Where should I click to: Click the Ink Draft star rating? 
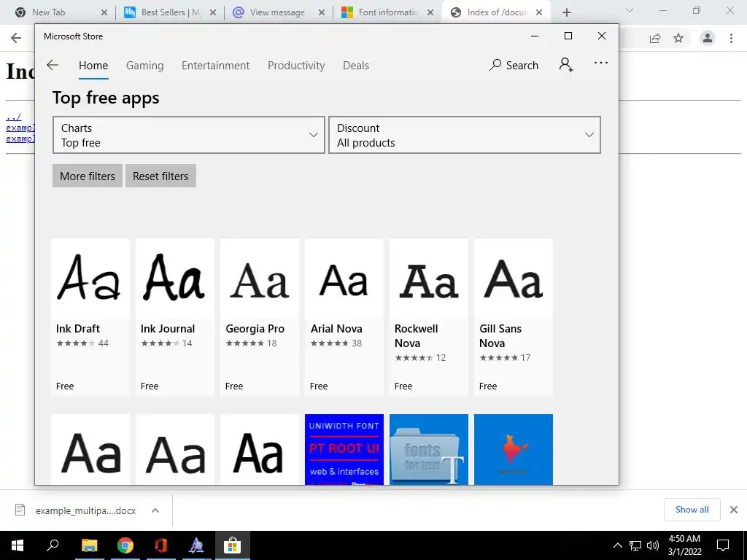(75, 343)
